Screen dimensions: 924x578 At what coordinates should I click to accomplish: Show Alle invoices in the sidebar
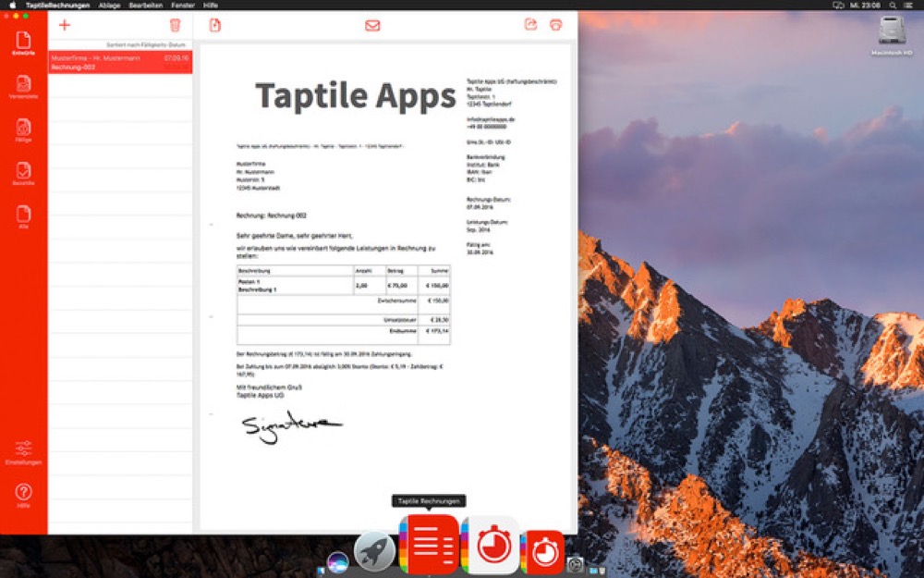click(23, 217)
